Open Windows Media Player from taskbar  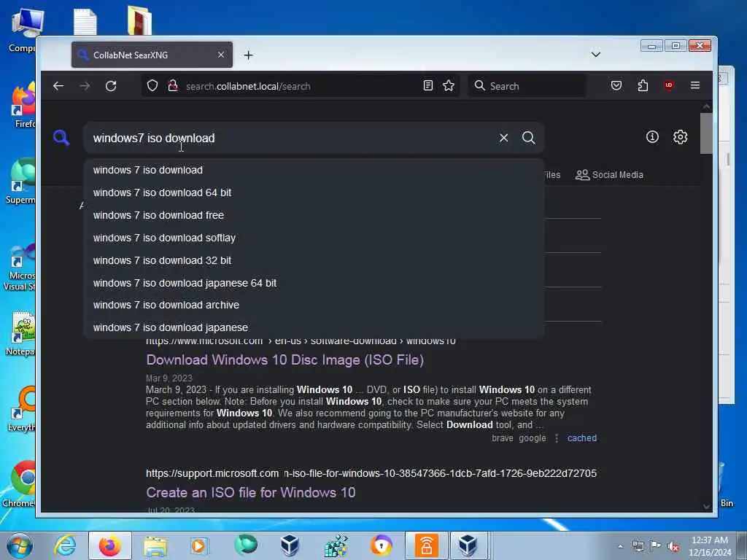pyautogui.click(x=199, y=545)
